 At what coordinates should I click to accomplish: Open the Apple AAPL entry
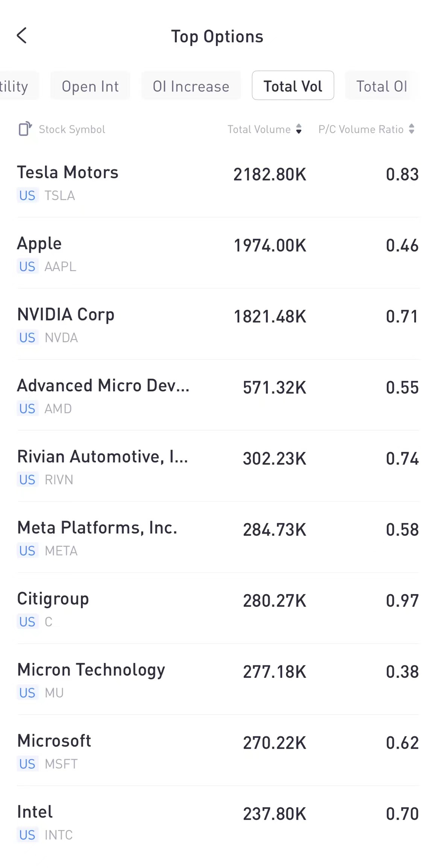coord(218,254)
